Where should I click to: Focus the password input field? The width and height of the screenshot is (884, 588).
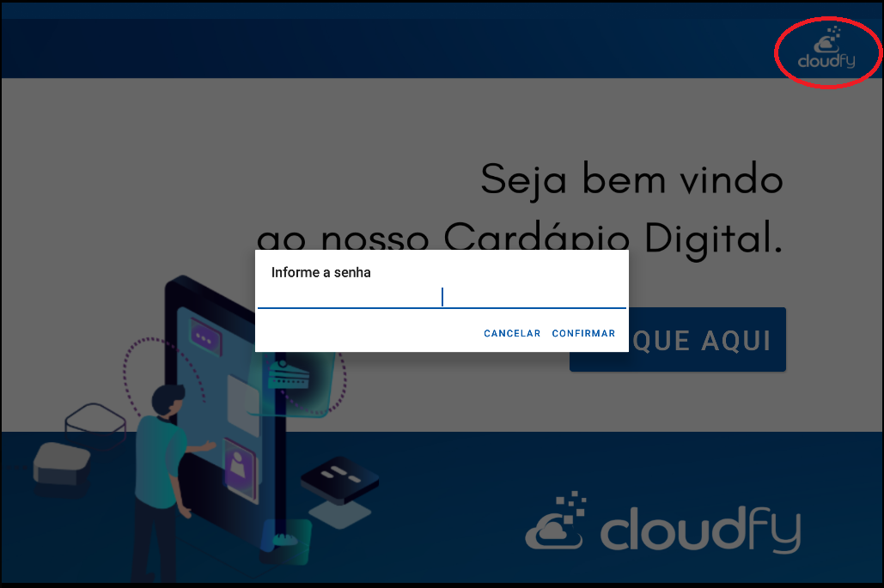coord(442,297)
